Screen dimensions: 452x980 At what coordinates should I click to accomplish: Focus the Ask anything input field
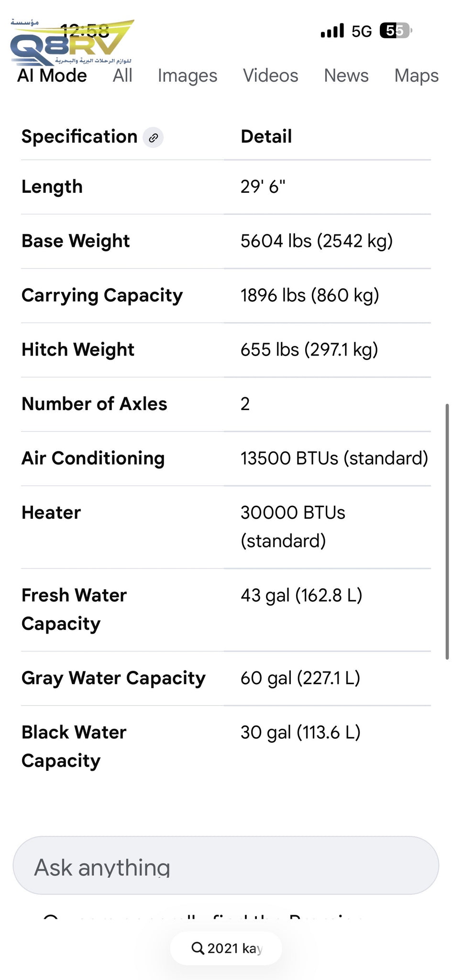click(x=226, y=866)
